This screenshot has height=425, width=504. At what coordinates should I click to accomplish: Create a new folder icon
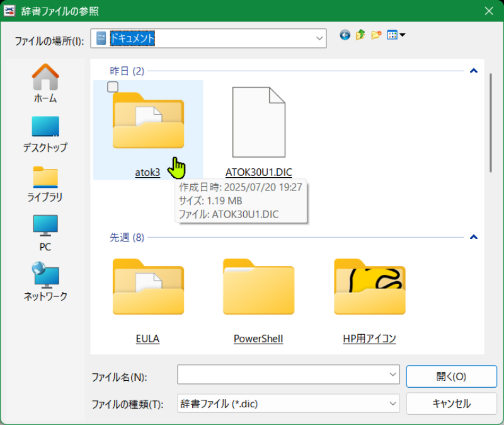coord(376,35)
